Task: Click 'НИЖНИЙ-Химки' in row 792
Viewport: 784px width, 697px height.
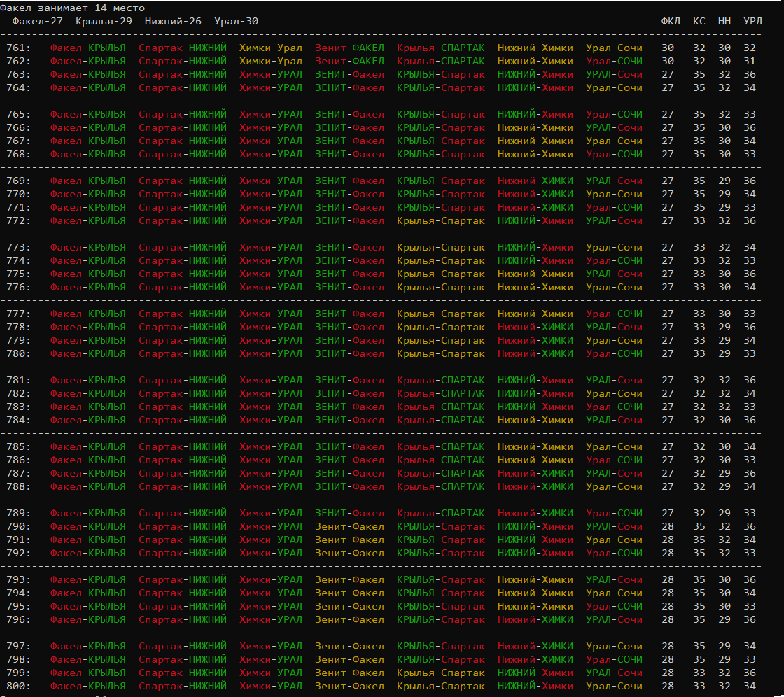Action: coord(535,553)
